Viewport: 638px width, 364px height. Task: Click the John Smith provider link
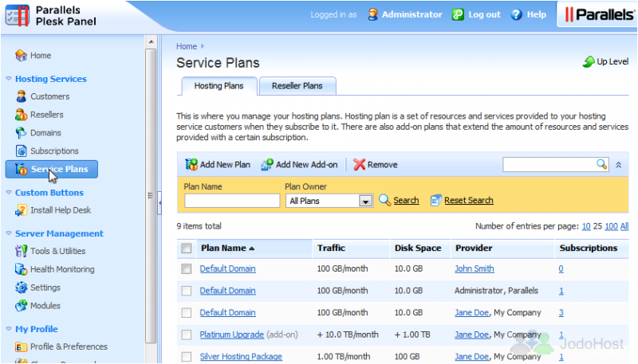click(475, 268)
